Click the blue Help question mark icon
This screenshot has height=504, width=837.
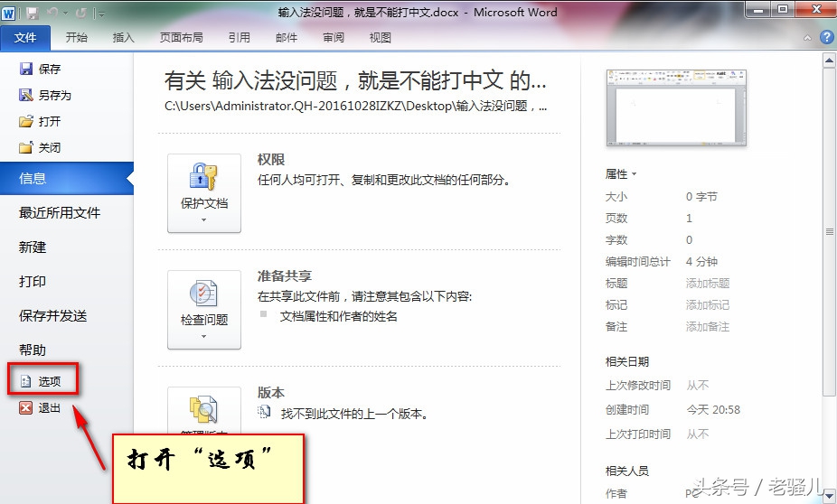click(827, 37)
